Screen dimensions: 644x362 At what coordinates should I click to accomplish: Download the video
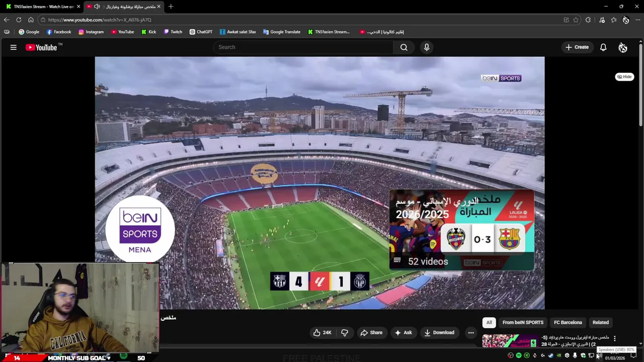[439, 332]
